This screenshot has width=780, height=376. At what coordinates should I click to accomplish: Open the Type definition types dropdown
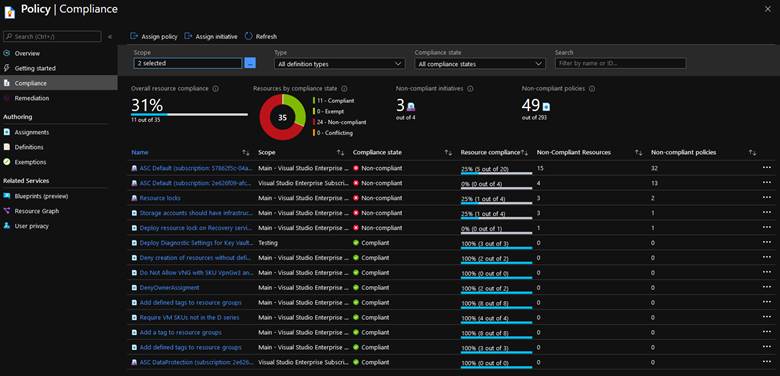coord(339,64)
